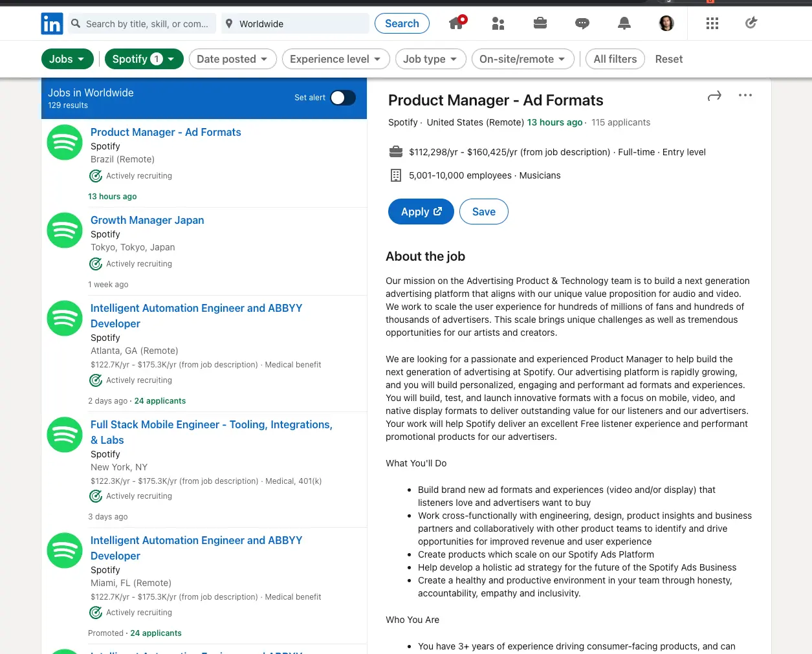Open Atlanta Intelligent Automation Engineer listing

pos(197,316)
